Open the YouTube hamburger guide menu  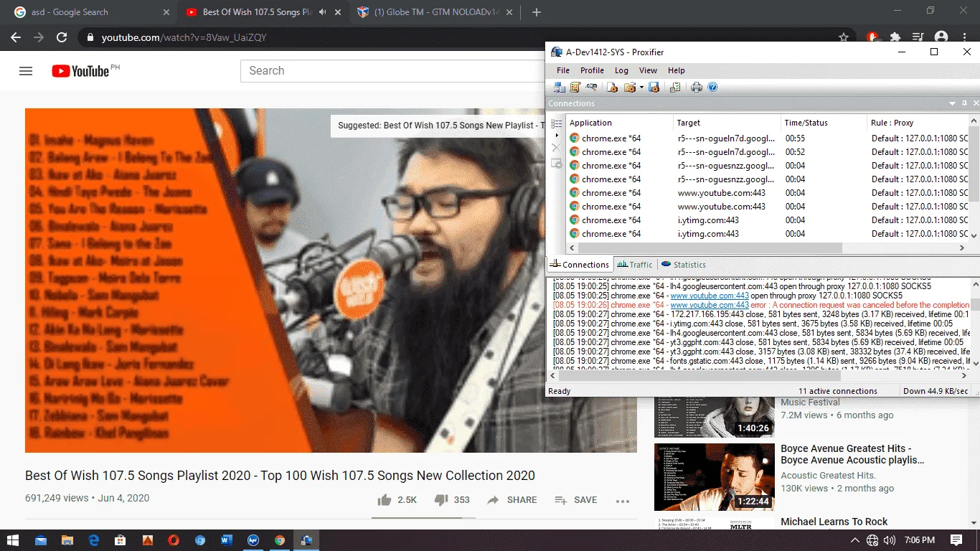coord(26,71)
